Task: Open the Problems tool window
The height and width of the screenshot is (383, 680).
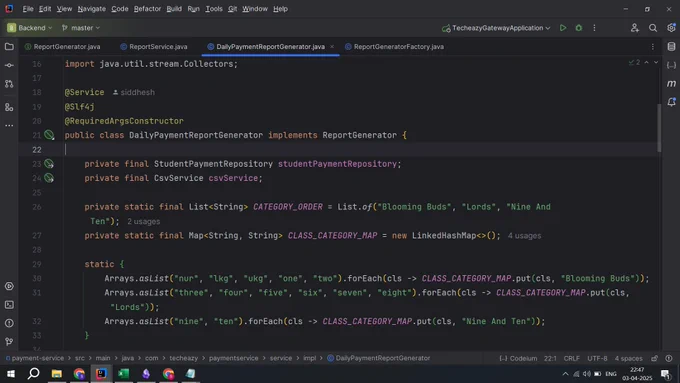Action: pyautogui.click(x=9, y=323)
